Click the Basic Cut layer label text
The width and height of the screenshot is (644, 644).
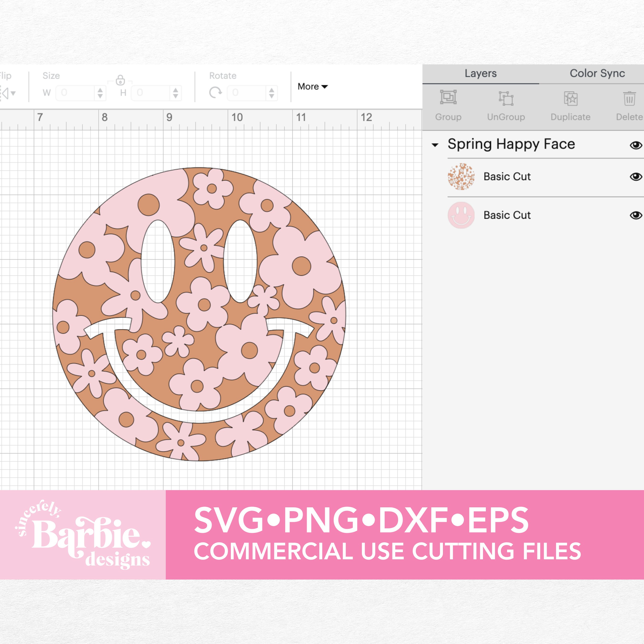(507, 177)
